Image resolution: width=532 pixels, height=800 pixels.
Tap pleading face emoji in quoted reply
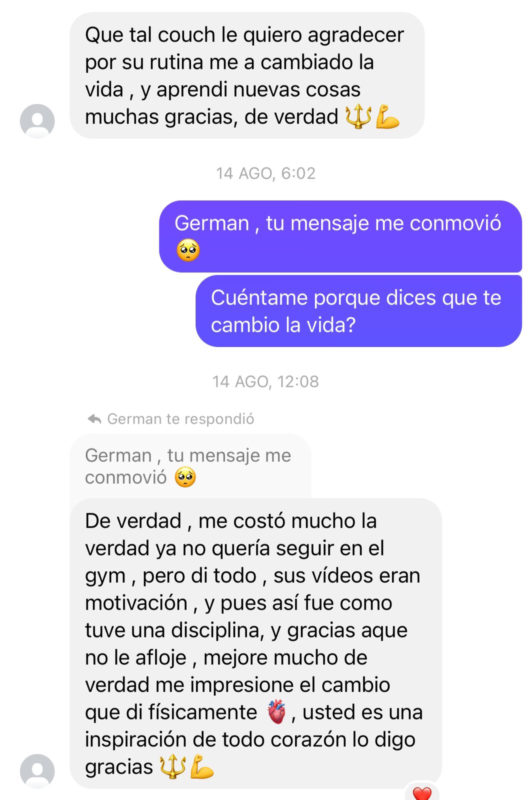tap(185, 477)
